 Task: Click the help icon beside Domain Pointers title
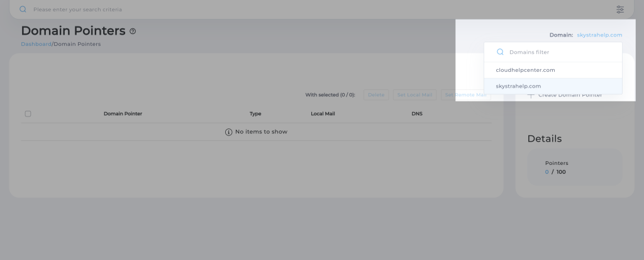133,31
